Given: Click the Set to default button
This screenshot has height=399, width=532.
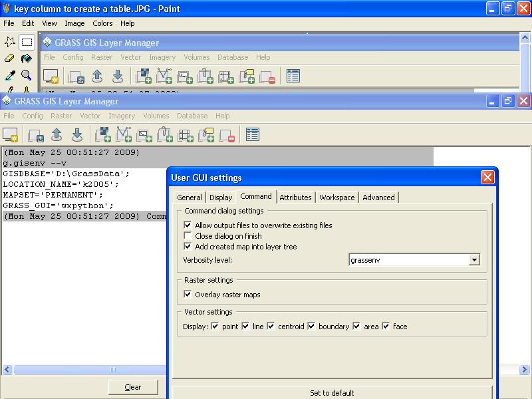Looking at the screenshot, I should pyautogui.click(x=332, y=392).
